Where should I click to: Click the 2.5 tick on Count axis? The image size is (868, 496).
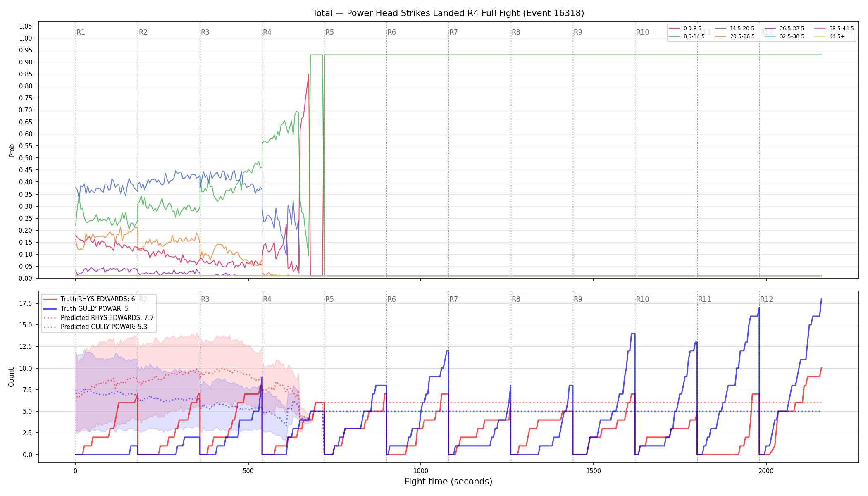coord(27,433)
